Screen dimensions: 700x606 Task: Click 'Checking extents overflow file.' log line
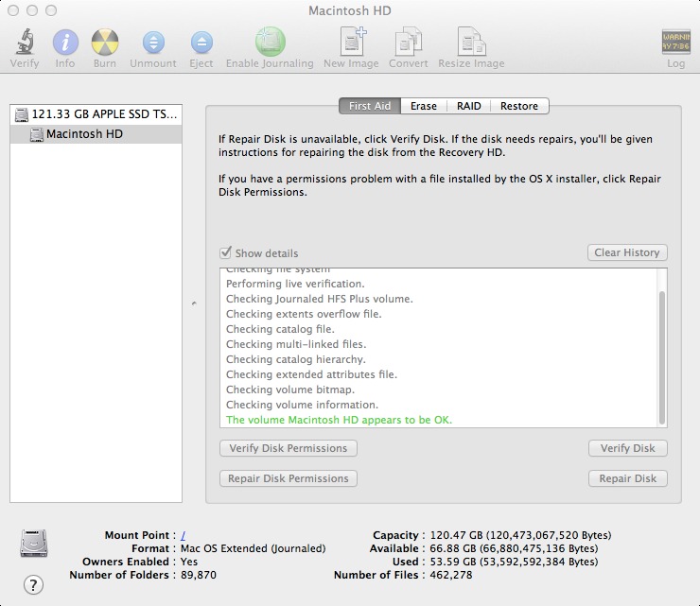(304, 314)
